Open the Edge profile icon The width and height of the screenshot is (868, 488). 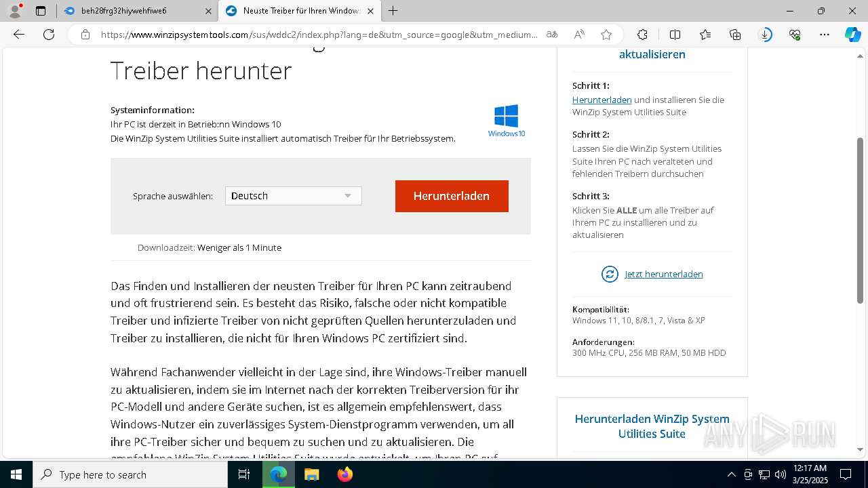tap(15, 11)
